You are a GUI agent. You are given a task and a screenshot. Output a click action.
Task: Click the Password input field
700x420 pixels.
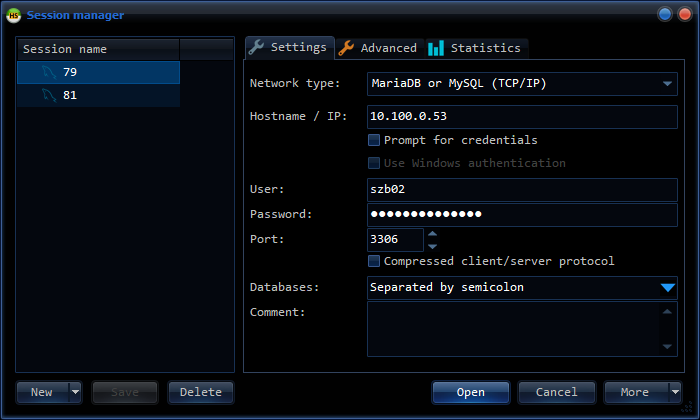point(522,215)
